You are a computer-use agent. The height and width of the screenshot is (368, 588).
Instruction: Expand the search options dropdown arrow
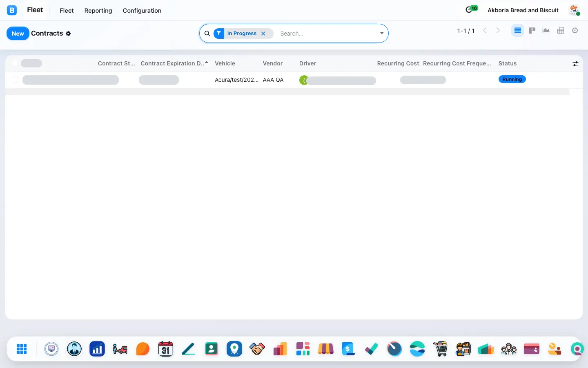[382, 34]
